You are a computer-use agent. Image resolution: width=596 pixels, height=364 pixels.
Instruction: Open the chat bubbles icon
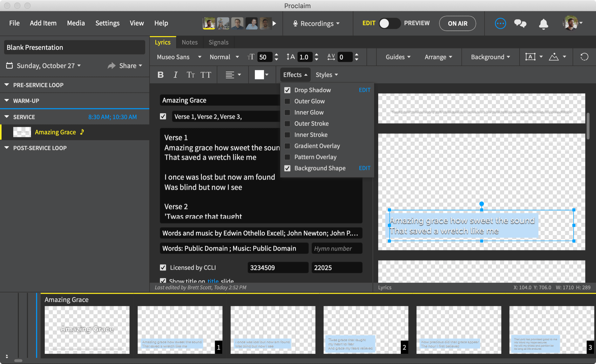pyautogui.click(x=520, y=23)
